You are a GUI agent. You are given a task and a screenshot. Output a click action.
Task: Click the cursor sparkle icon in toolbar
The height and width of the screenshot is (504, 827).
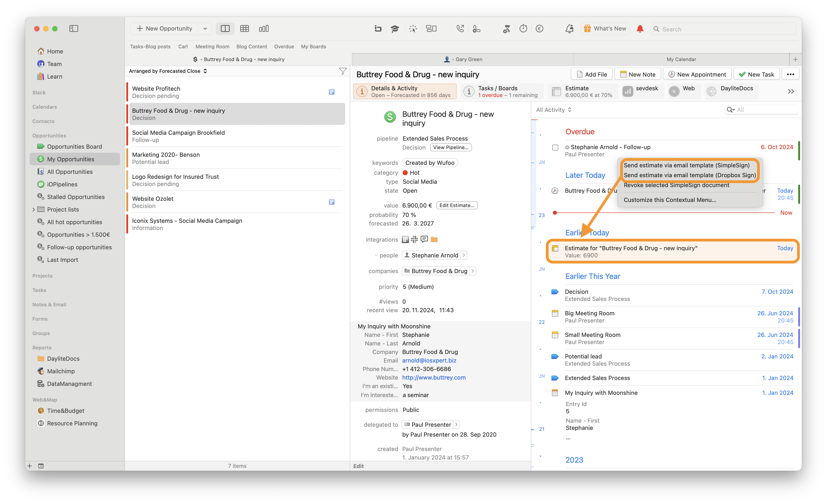coord(413,29)
